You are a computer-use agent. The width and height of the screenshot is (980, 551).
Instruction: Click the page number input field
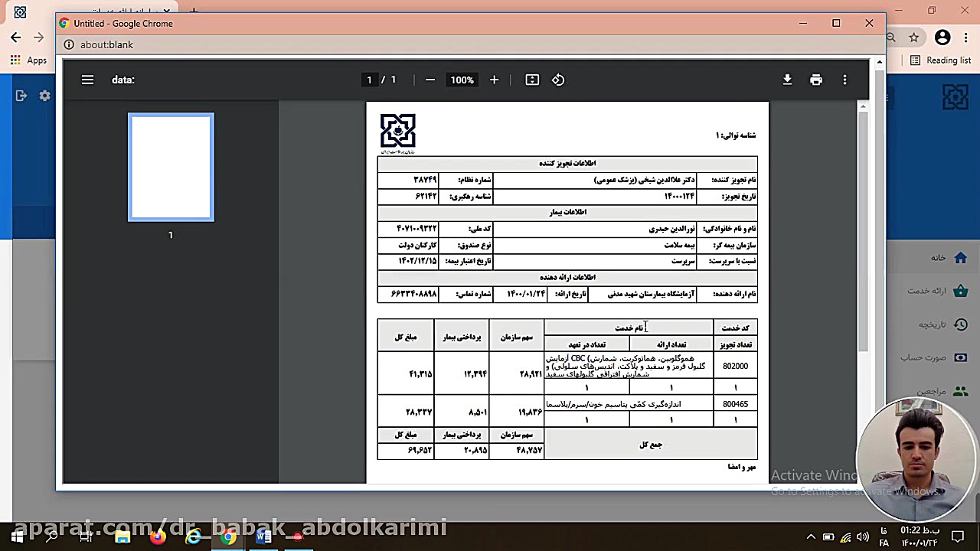tap(369, 80)
